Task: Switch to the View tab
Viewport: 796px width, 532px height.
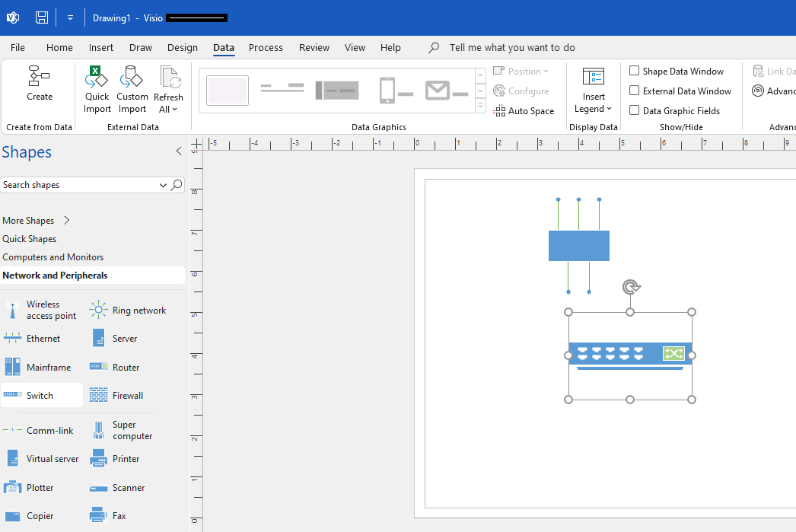Action: pyautogui.click(x=355, y=48)
